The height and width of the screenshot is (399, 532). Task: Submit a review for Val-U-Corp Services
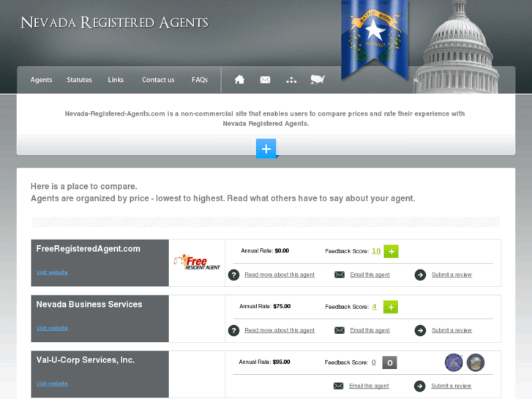pyautogui.click(x=451, y=386)
